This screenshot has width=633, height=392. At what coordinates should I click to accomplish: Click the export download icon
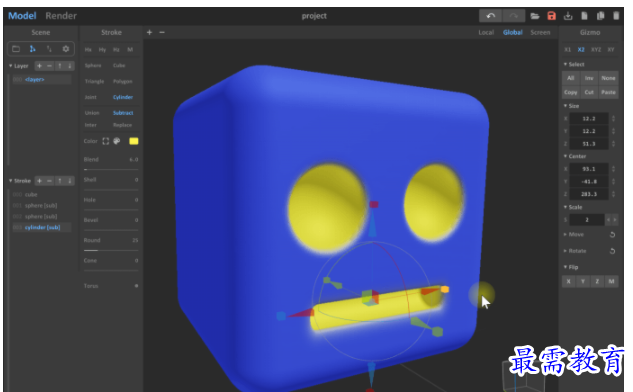568,16
